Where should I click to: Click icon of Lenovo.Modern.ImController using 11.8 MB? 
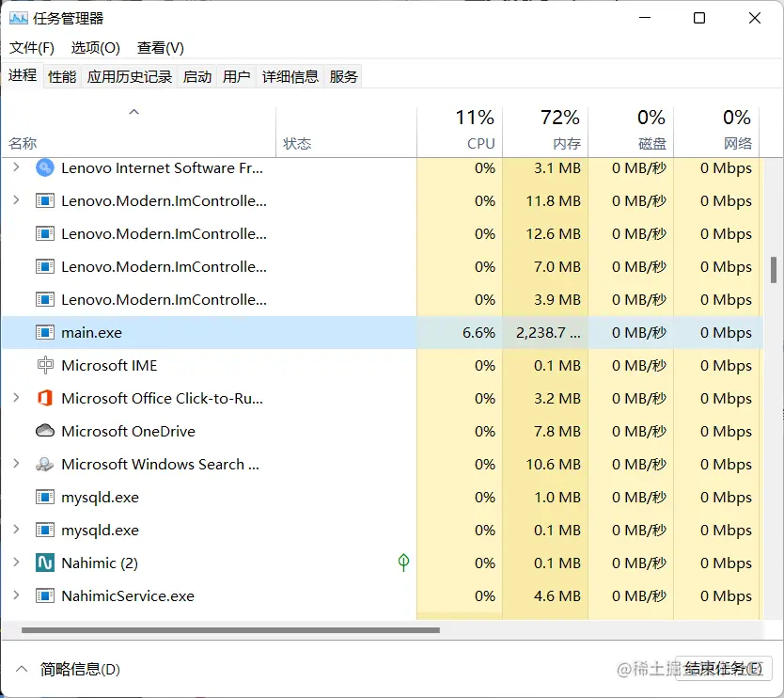pos(45,200)
